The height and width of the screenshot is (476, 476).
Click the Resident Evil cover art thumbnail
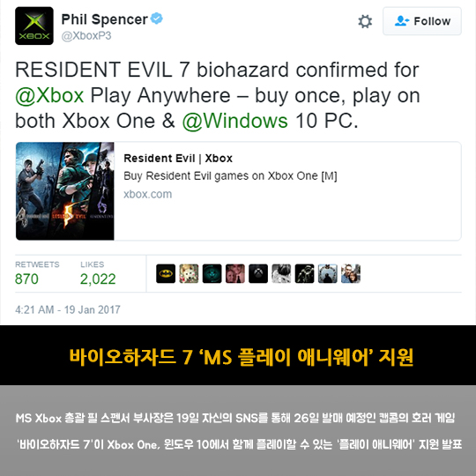pos(65,191)
